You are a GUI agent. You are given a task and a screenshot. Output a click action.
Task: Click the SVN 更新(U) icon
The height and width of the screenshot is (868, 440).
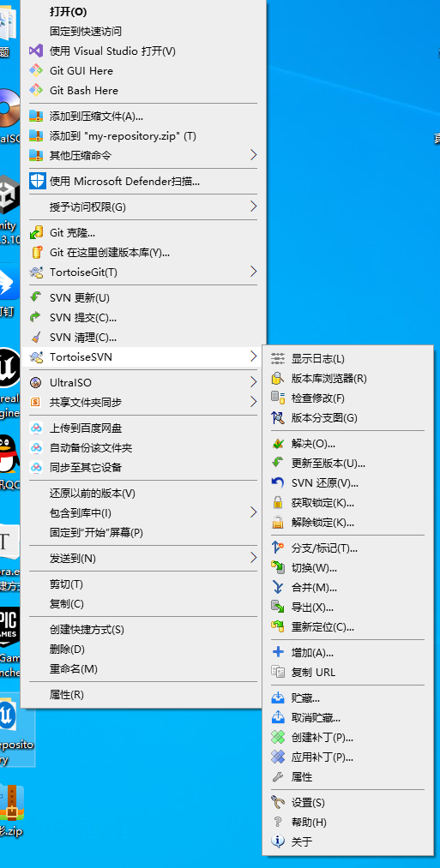[36, 297]
